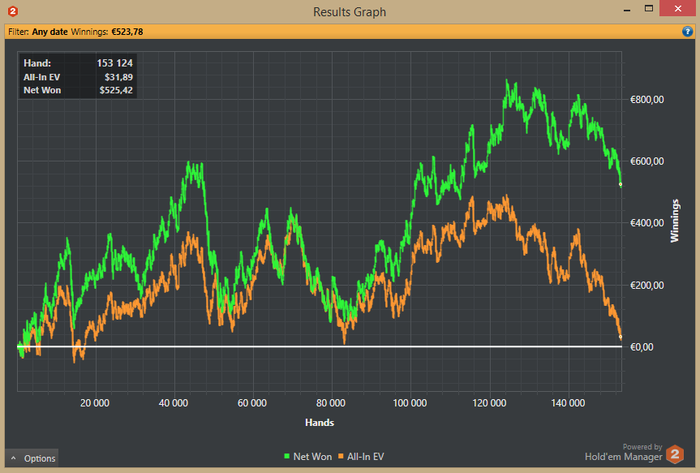This screenshot has height=473, width=700.
Task: Click the Net Won legend label
Action: pyautogui.click(x=312, y=456)
